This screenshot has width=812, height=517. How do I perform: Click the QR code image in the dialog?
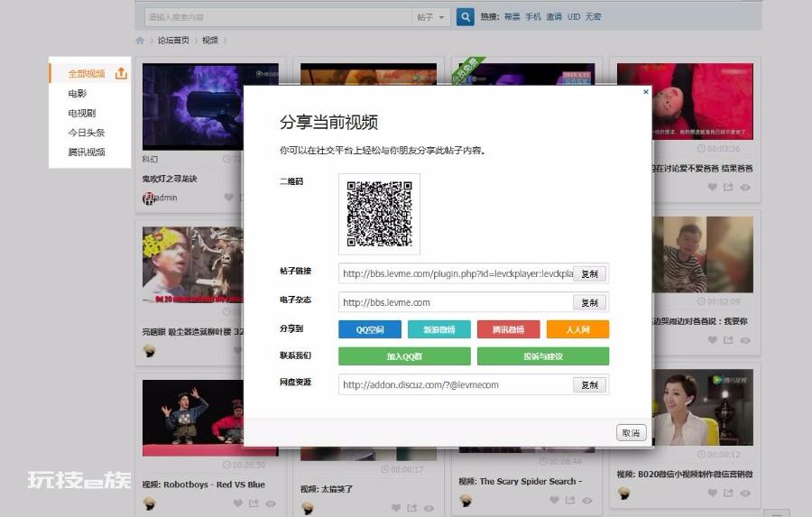pyautogui.click(x=379, y=214)
